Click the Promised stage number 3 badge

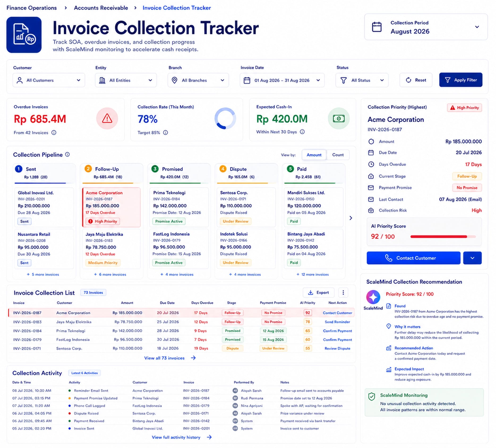(x=155, y=169)
